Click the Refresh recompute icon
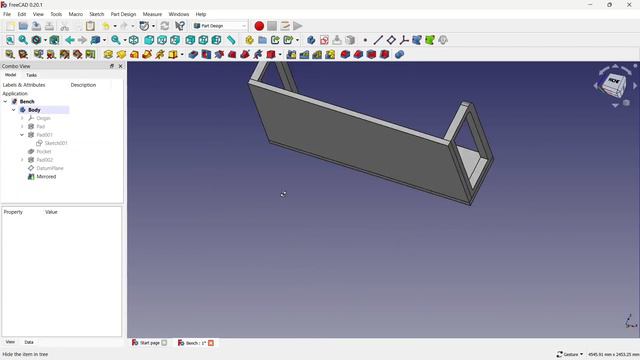 point(165,26)
